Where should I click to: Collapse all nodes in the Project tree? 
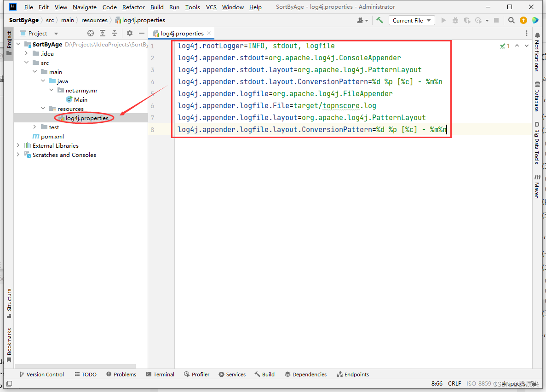(115, 33)
